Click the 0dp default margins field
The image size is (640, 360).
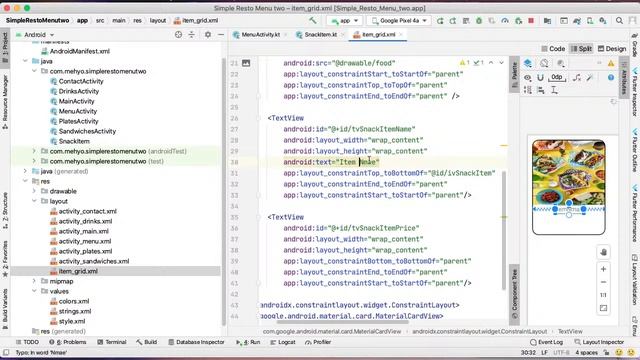(x=557, y=77)
